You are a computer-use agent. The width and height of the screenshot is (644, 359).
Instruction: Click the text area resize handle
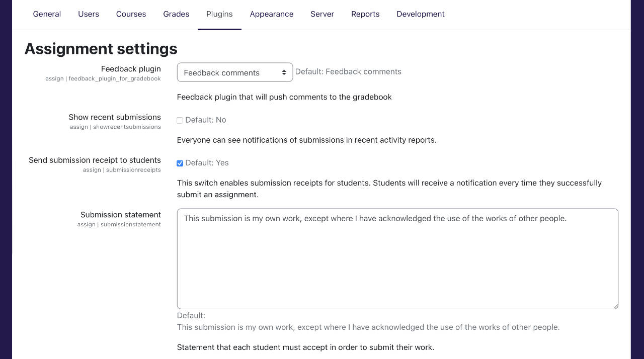615,305
